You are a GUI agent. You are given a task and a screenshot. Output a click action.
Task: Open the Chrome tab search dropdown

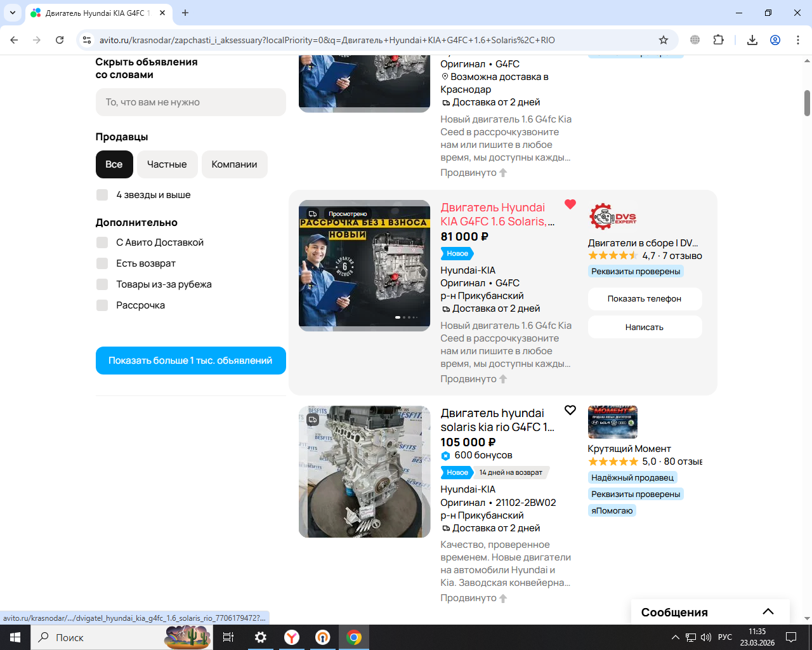click(13, 13)
